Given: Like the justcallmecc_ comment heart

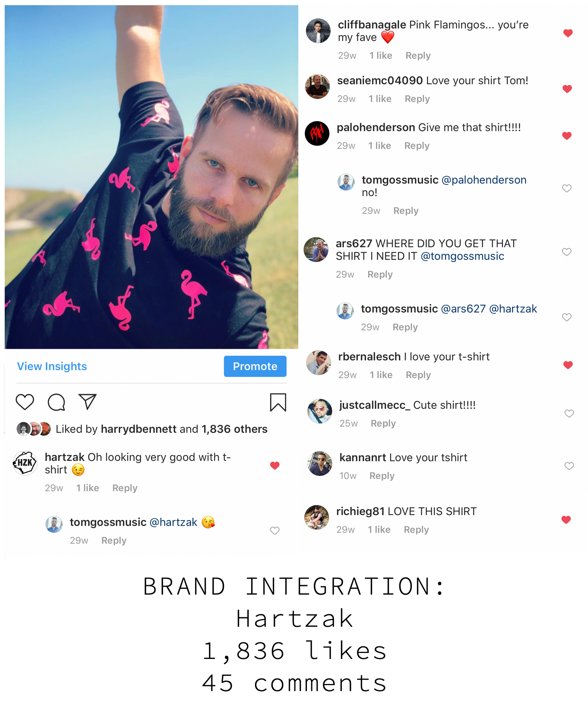Looking at the screenshot, I should (569, 413).
